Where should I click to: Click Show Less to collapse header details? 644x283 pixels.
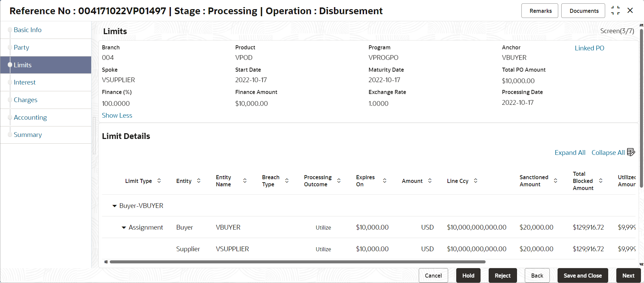[x=117, y=115]
